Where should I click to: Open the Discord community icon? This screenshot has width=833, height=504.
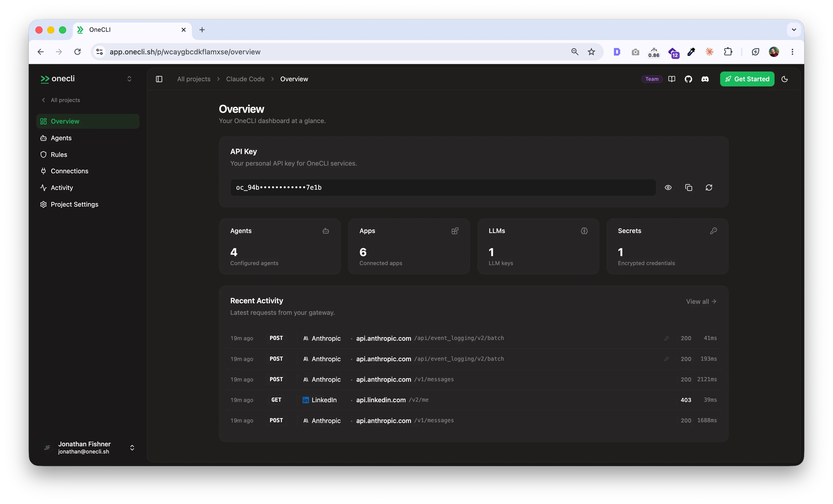click(705, 79)
